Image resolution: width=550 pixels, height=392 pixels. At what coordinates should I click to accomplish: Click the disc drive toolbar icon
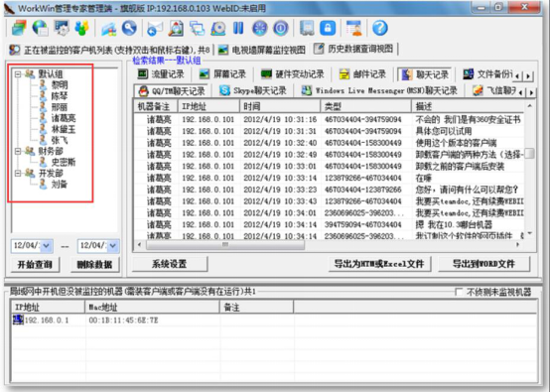click(217, 28)
